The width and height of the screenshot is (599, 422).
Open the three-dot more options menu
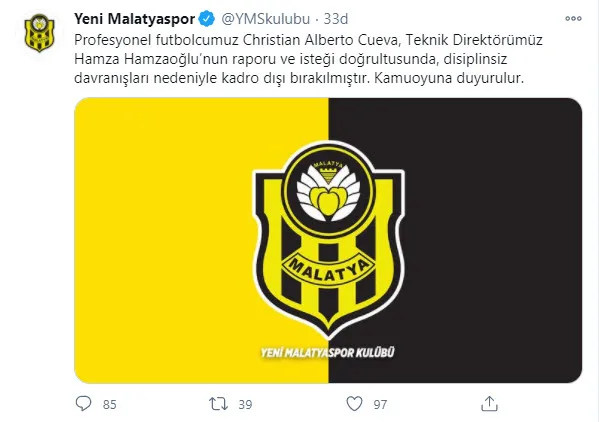573,18
